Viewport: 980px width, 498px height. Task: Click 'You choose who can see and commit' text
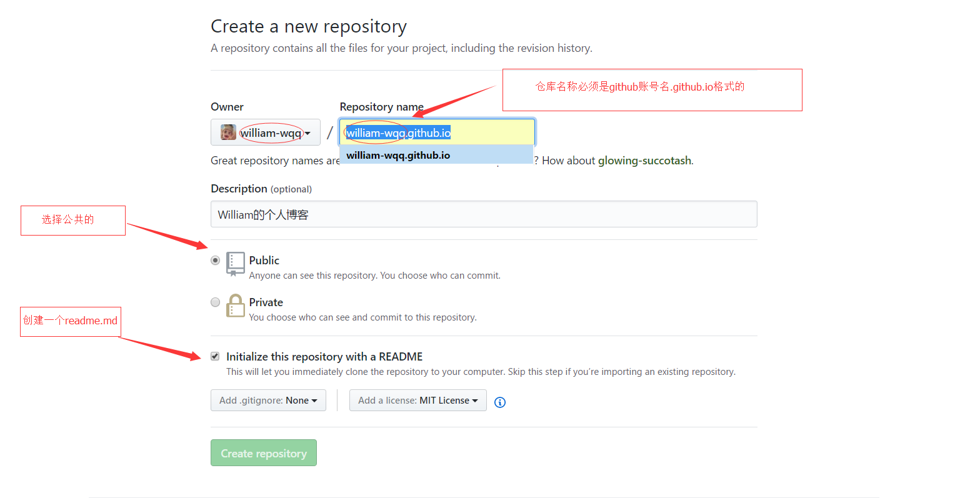click(362, 317)
